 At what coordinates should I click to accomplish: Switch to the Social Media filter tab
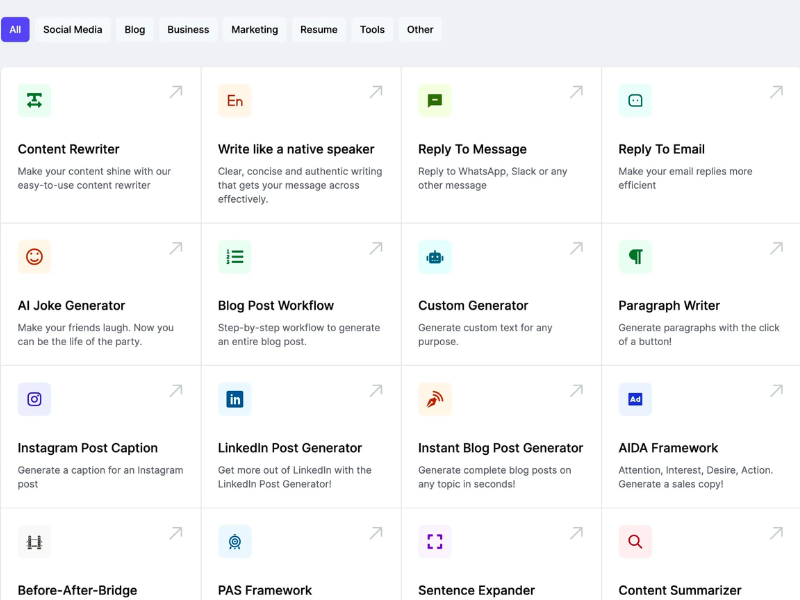point(72,29)
